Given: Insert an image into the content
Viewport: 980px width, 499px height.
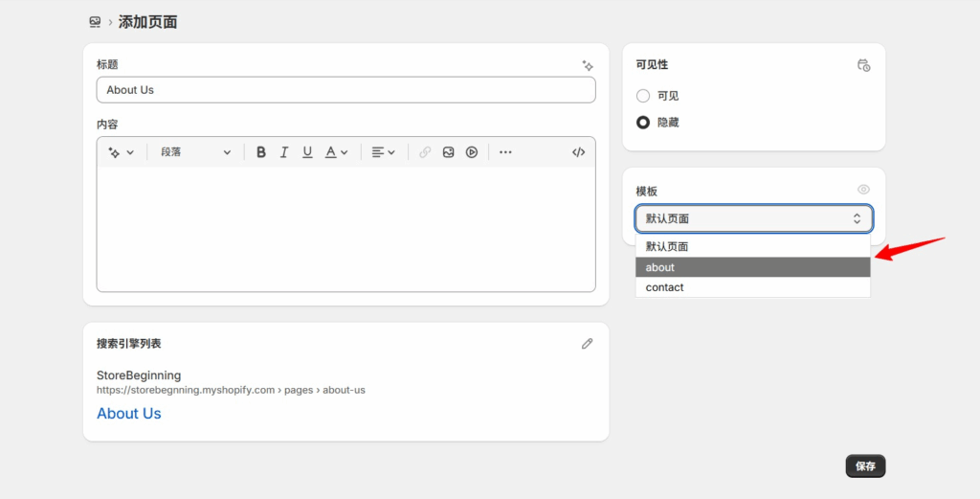Looking at the screenshot, I should click(448, 152).
